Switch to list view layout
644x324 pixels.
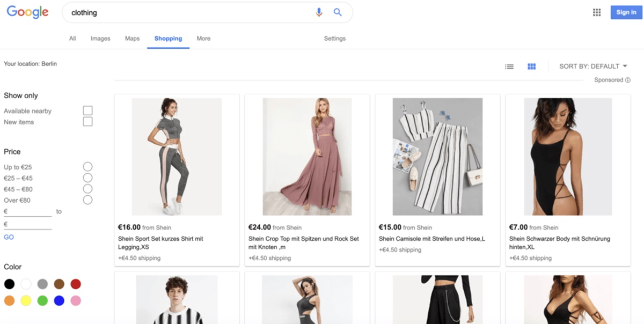[x=509, y=67]
